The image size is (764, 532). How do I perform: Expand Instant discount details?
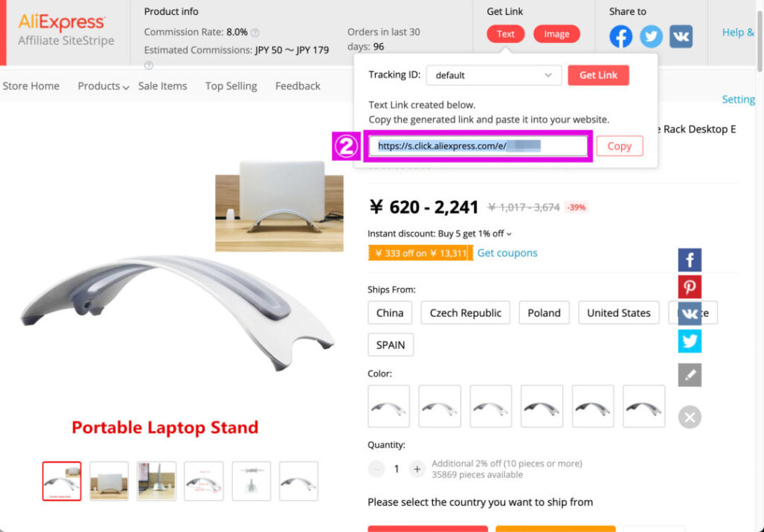coord(509,234)
